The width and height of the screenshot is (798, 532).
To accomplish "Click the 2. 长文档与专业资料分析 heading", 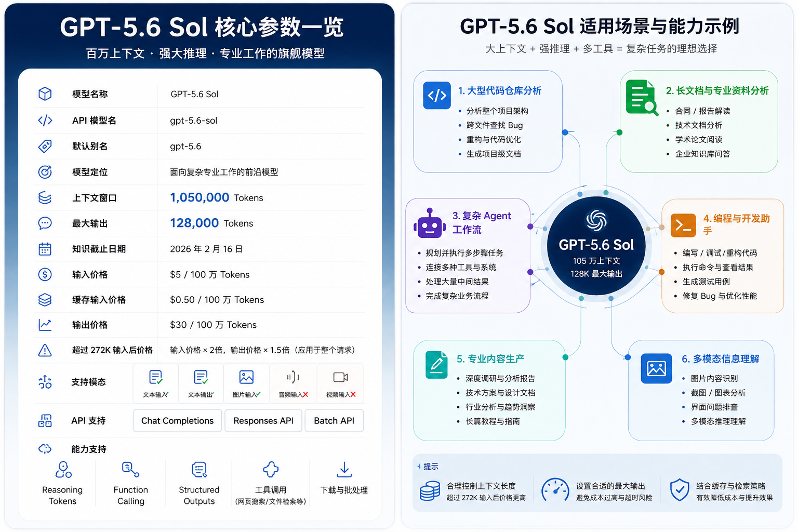I will point(717,91).
